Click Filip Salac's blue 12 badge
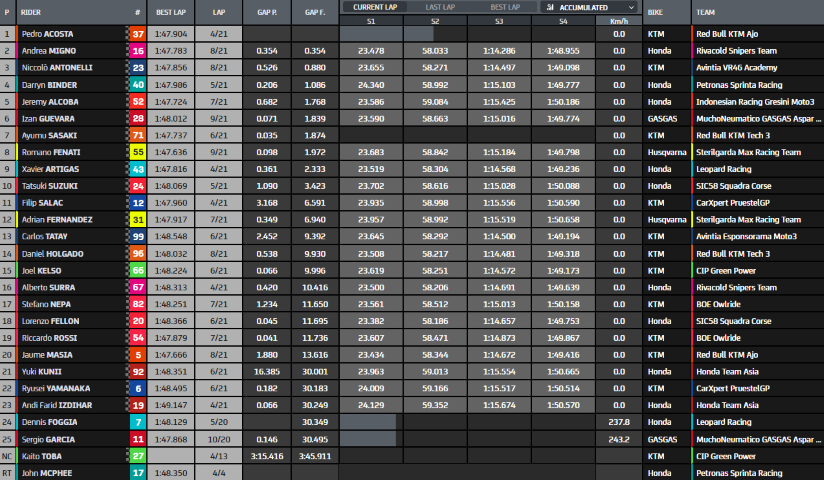The width and height of the screenshot is (824, 480). [x=137, y=203]
